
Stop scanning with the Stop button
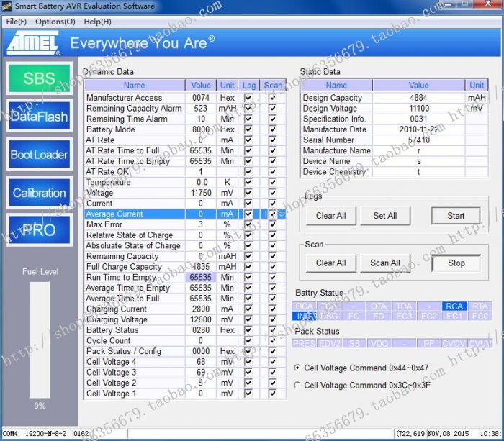pos(456,263)
